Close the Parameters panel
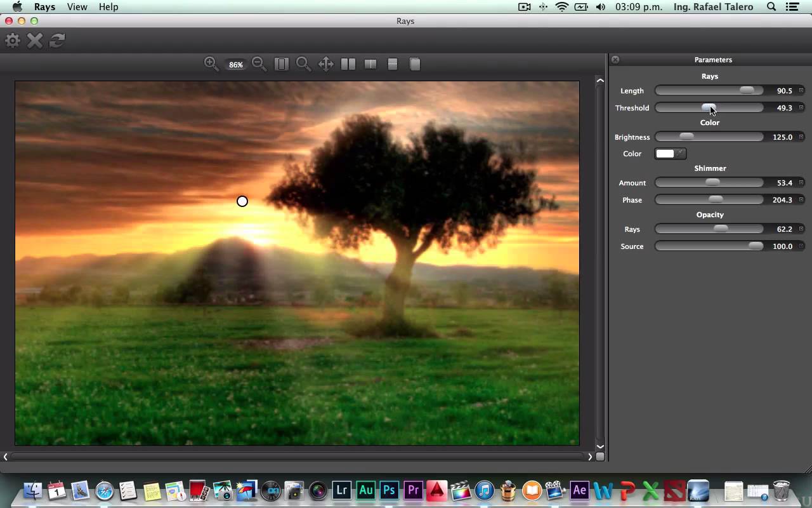 [x=615, y=60]
